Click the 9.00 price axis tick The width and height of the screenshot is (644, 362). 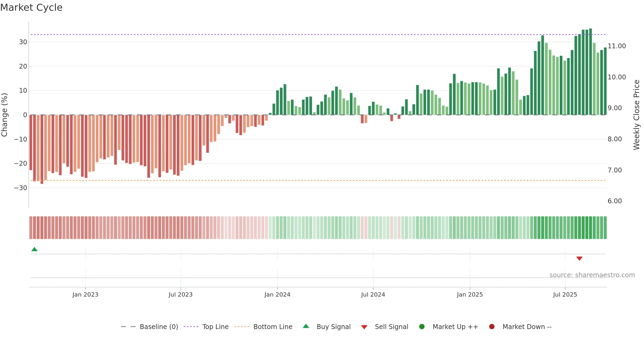coord(615,108)
